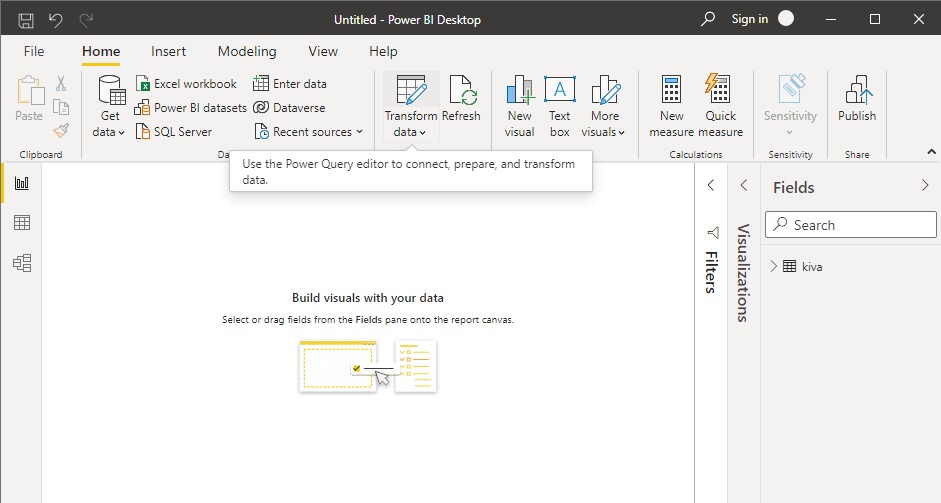The width and height of the screenshot is (941, 503).
Task: Click the Sign in link
Action: click(x=750, y=19)
